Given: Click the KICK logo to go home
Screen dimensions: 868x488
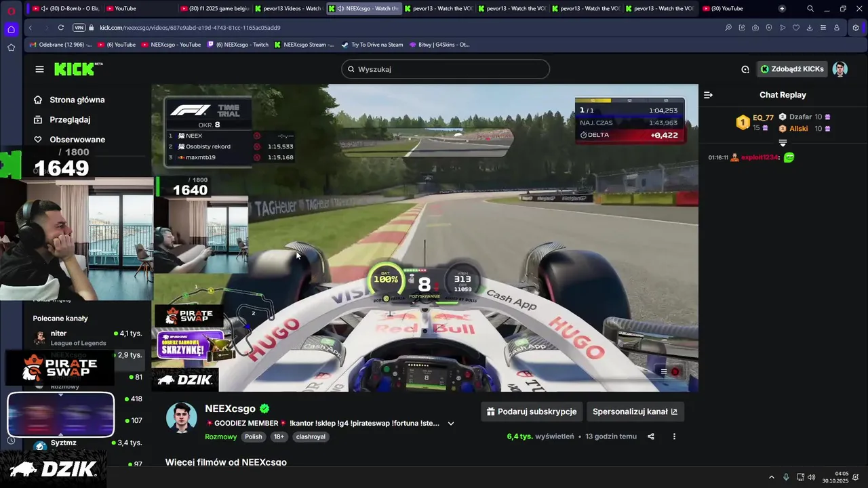Looking at the screenshot, I should (x=78, y=69).
